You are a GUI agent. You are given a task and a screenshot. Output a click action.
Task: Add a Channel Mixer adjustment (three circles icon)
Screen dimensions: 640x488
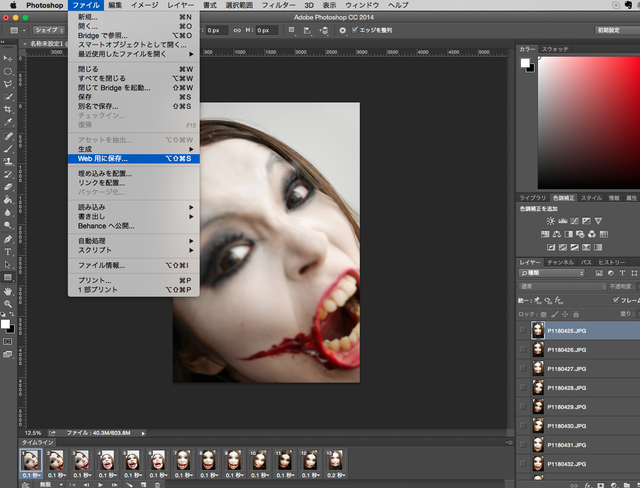(592, 234)
